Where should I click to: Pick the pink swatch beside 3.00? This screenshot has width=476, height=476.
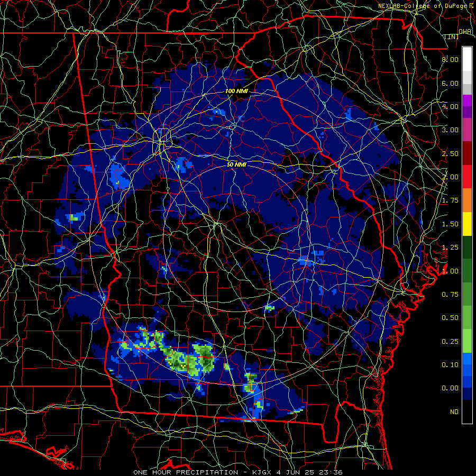click(x=467, y=130)
